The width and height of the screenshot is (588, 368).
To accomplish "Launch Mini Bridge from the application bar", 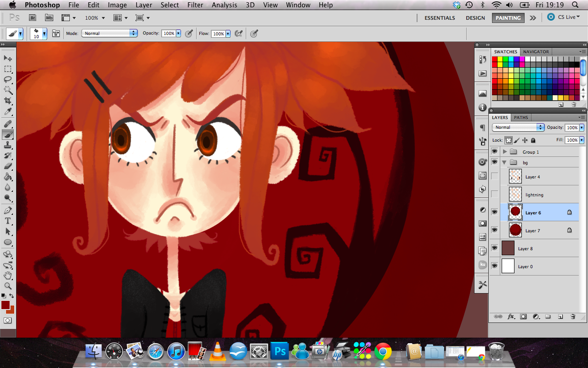I will (49, 18).
